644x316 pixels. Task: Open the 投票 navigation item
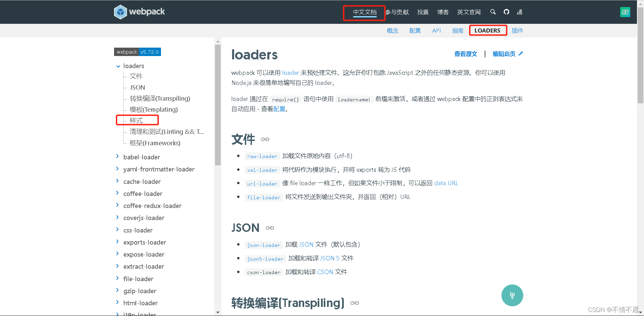pos(423,12)
